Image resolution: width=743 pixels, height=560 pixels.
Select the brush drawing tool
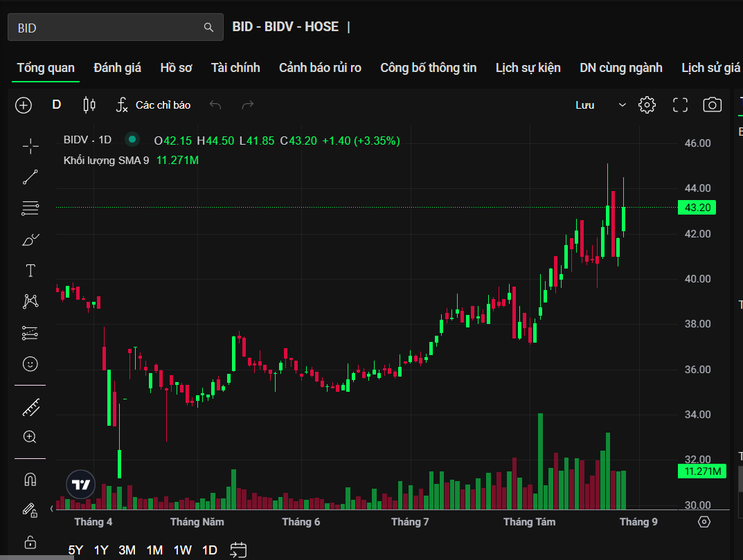click(x=30, y=240)
